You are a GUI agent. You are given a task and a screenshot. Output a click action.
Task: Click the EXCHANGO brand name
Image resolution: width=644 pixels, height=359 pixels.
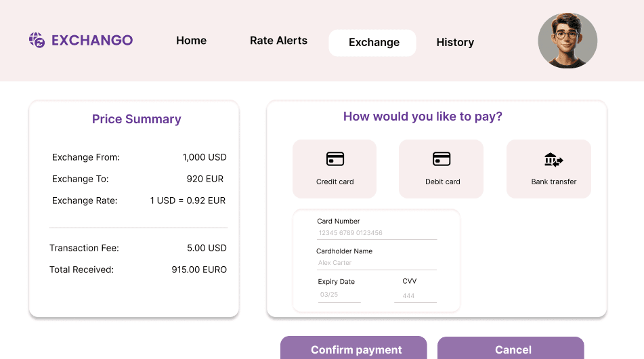92,40
